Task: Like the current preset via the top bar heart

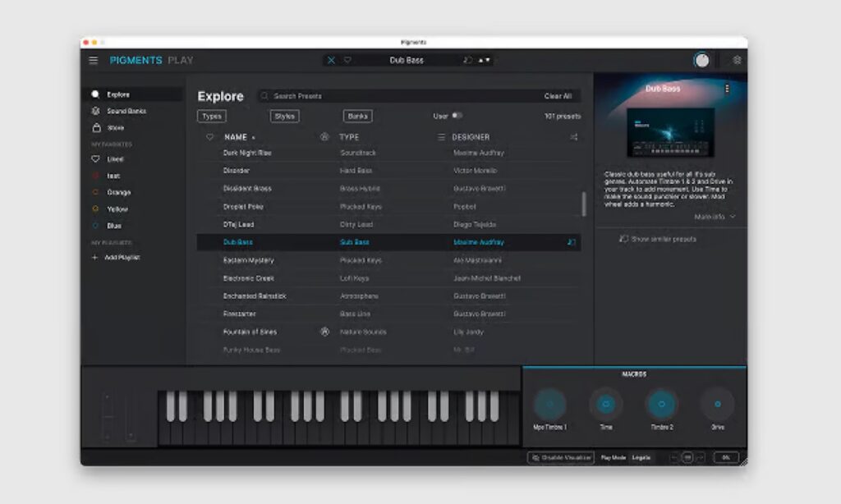Action: click(x=347, y=60)
